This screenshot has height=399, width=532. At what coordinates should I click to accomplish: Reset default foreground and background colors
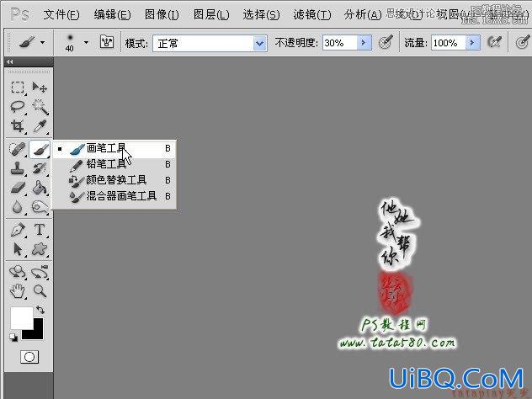(13, 338)
